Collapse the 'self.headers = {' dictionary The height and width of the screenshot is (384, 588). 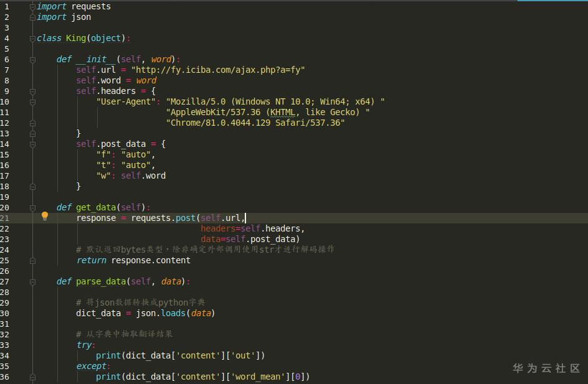tap(32, 91)
